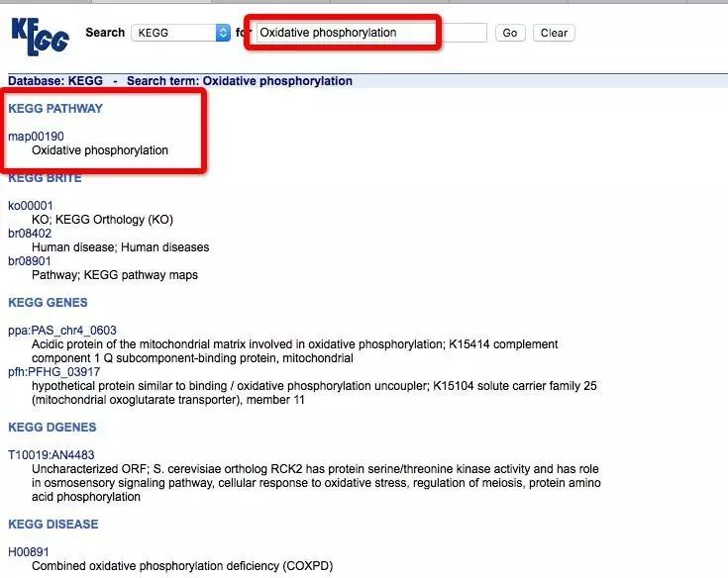The image size is (728, 578).
Task: Click the Go button
Action: pos(510,33)
